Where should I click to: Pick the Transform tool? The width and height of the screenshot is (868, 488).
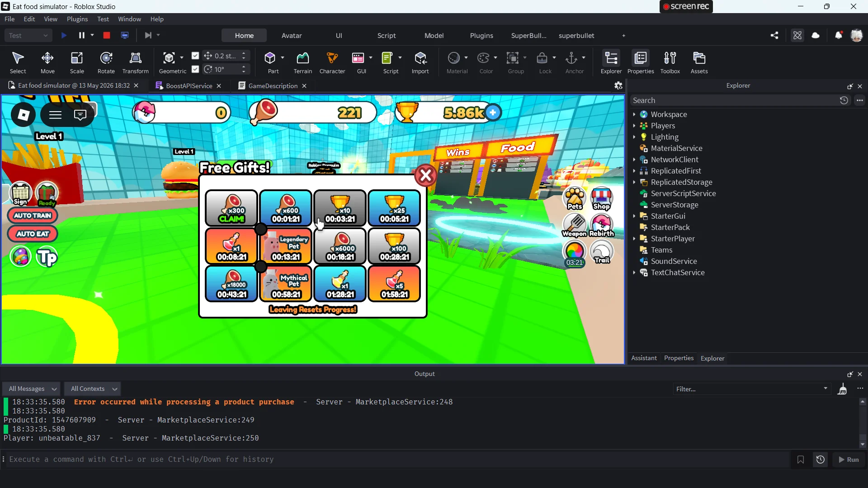(135, 62)
